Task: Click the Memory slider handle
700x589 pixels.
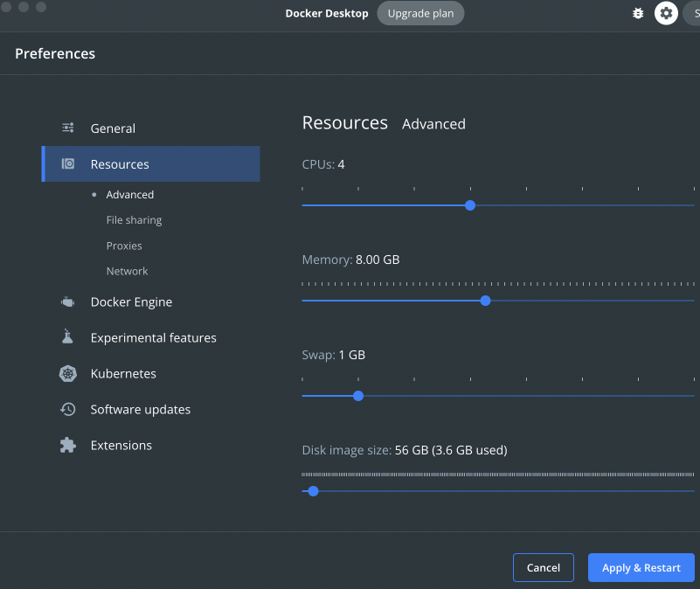Action: 485,301
